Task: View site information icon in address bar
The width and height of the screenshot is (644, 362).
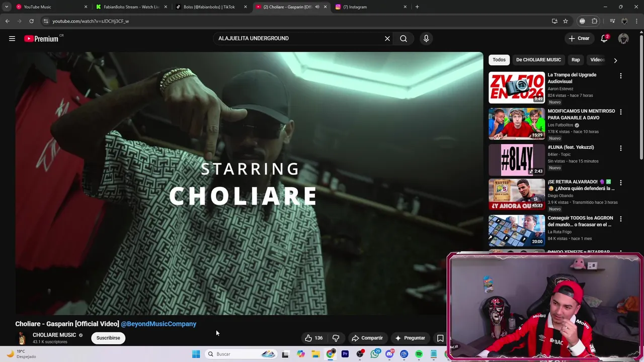Action: tap(46, 21)
